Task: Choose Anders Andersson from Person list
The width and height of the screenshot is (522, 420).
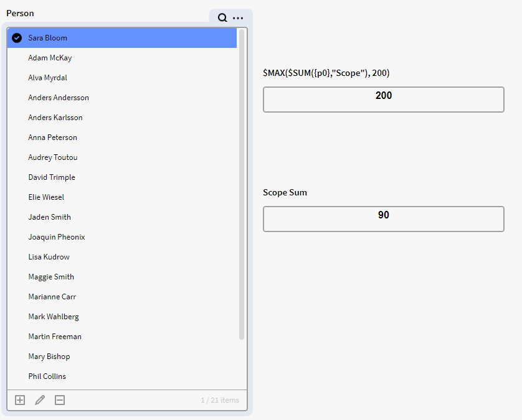Action: pos(59,98)
